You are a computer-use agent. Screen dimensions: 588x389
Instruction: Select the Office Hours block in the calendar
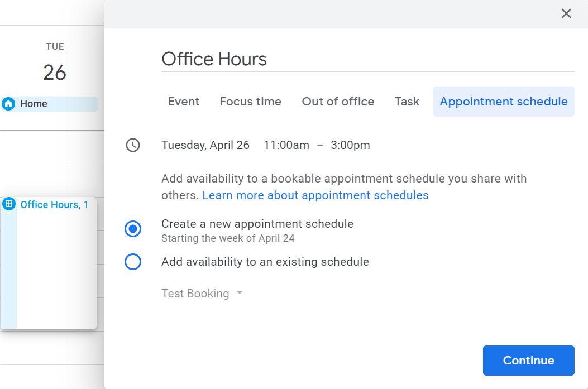[53, 262]
